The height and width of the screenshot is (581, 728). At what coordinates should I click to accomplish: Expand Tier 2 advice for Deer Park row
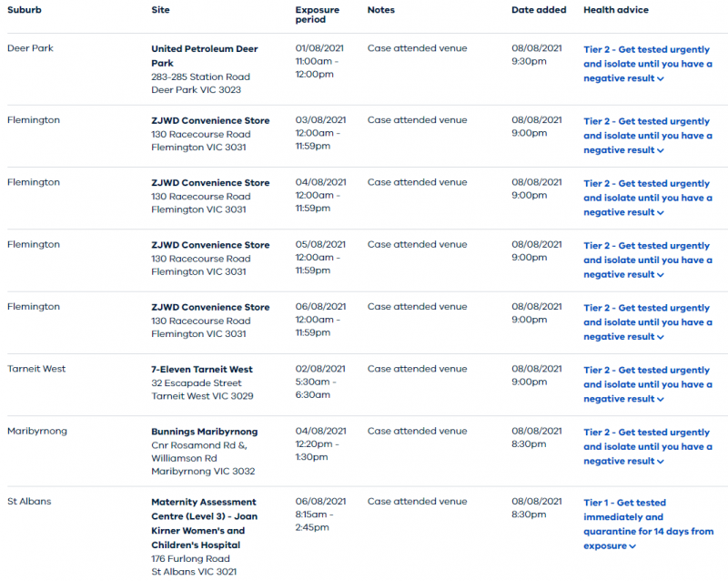(x=647, y=64)
